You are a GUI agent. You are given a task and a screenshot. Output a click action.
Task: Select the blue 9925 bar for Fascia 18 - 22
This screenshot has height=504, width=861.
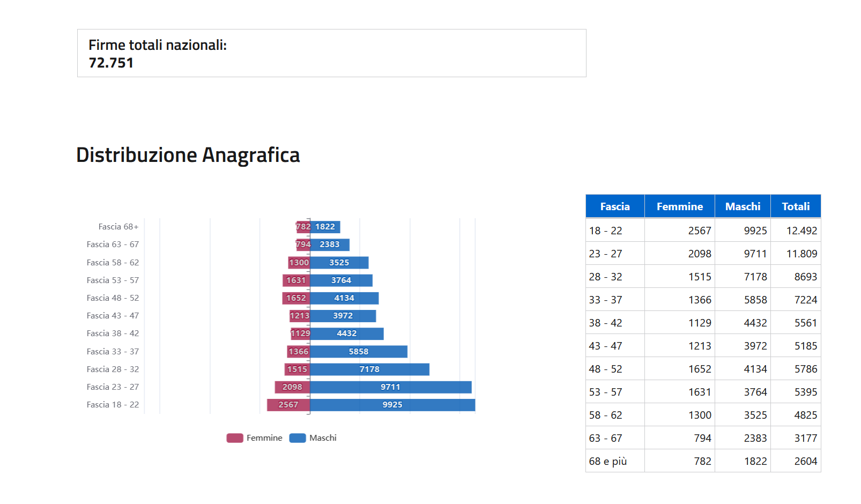point(392,405)
